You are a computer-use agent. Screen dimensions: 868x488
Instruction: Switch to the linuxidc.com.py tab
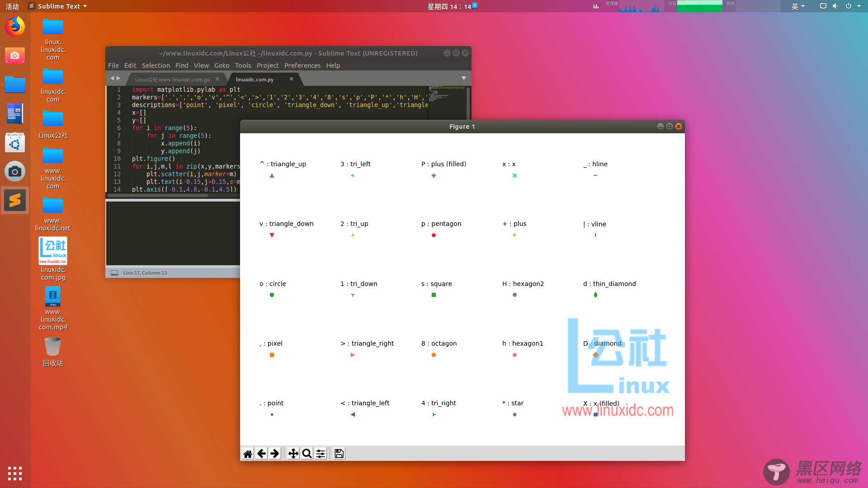(255, 79)
